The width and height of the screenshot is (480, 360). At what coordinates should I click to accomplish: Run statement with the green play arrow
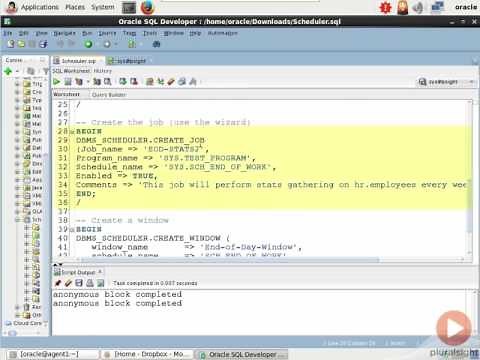tap(57, 82)
